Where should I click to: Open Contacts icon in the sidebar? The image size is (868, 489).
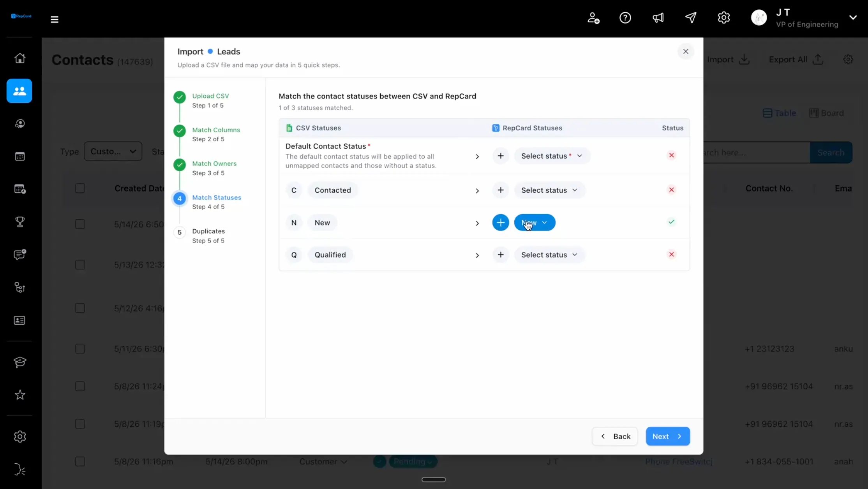19,91
